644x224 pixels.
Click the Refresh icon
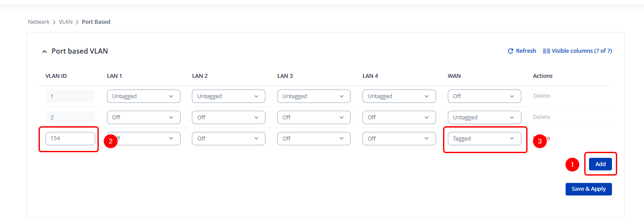(511, 51)
